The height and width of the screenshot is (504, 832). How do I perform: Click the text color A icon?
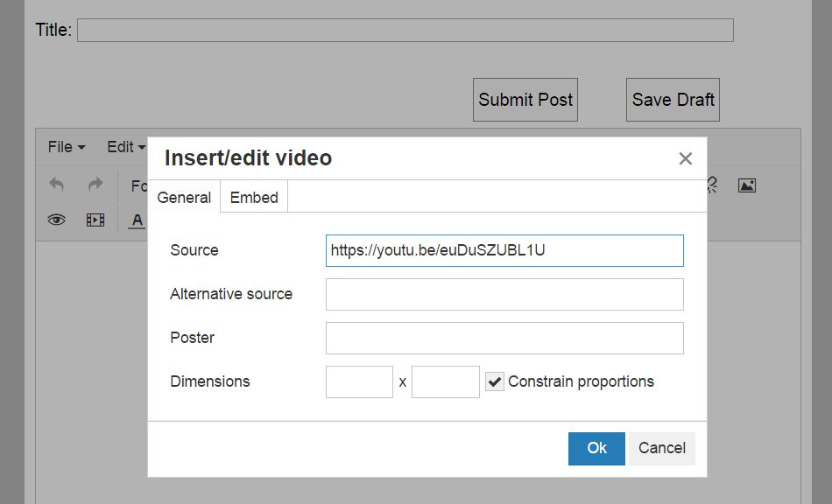click(137, 220)
